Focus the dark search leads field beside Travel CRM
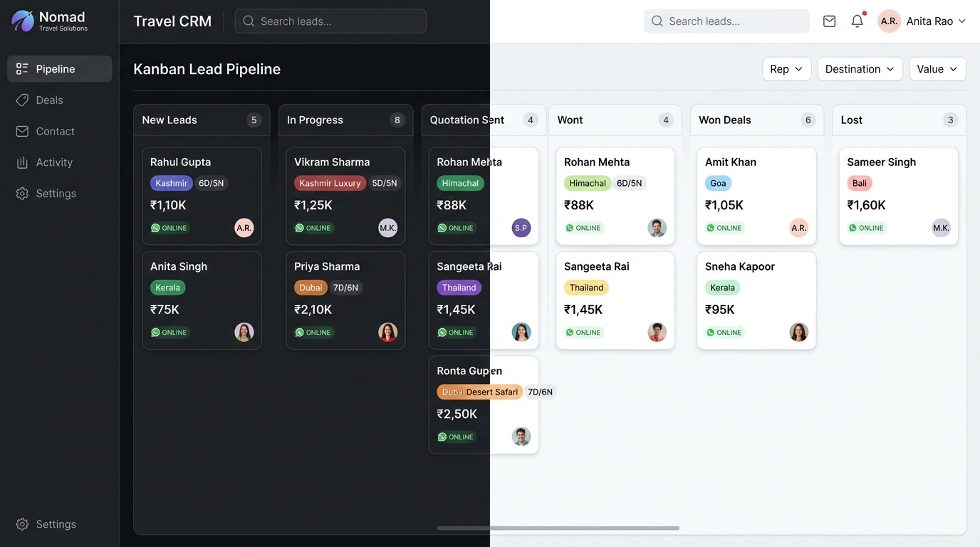This screenshot has width=980, height=547. coord(330,21)
